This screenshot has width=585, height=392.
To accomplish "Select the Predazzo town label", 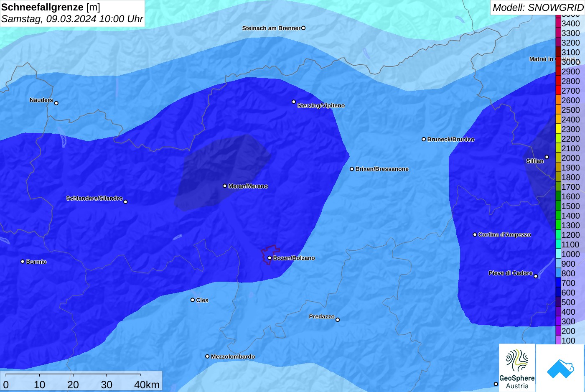I will [322, 316].
